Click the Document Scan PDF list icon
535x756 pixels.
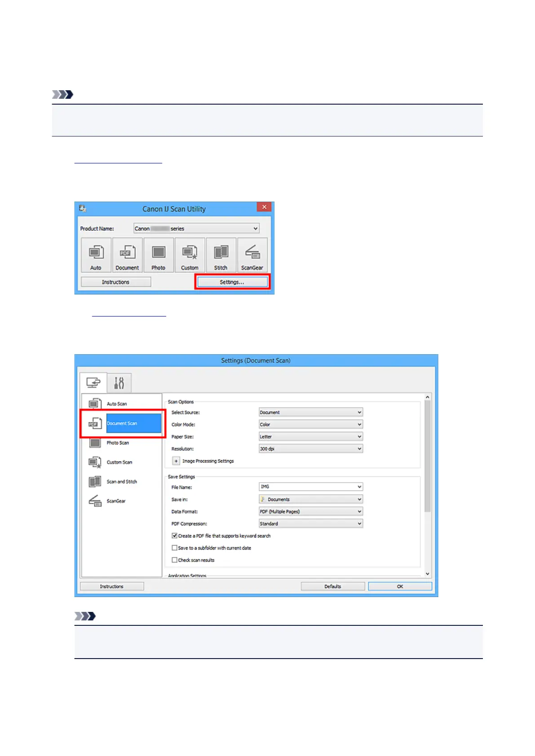pyautogui.click(x=95, y=423)
